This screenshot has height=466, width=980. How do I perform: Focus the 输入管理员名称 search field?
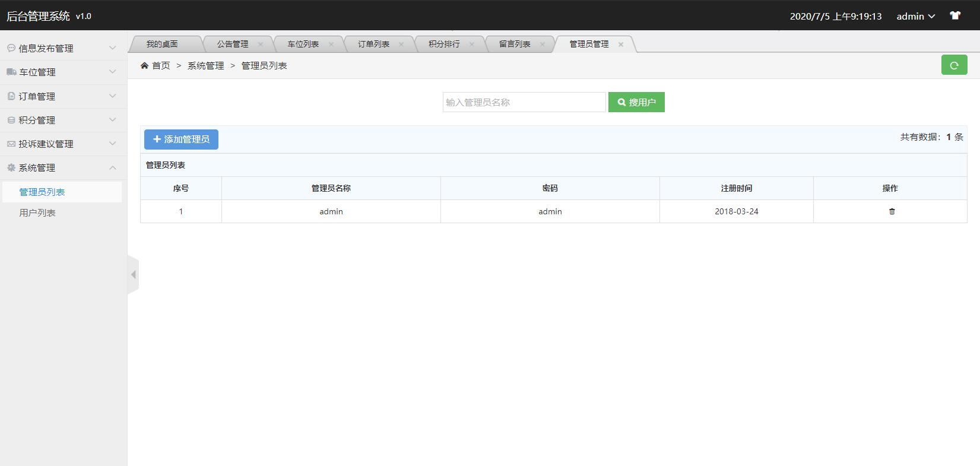coord(524,102)
